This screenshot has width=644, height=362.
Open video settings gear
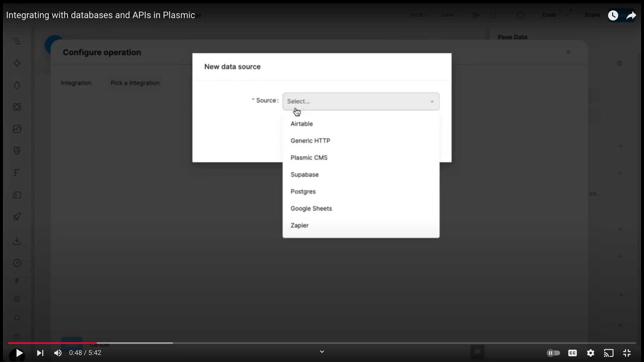(591, 353)
